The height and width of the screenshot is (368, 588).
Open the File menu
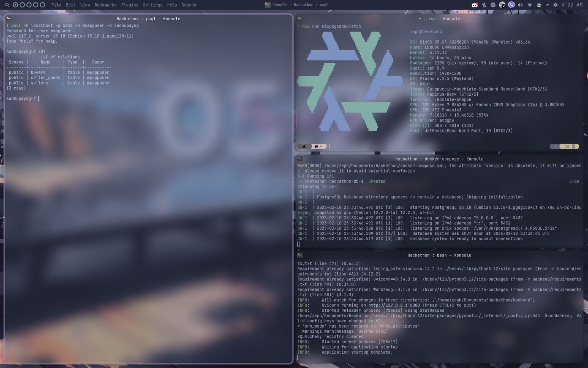(56, 5)
